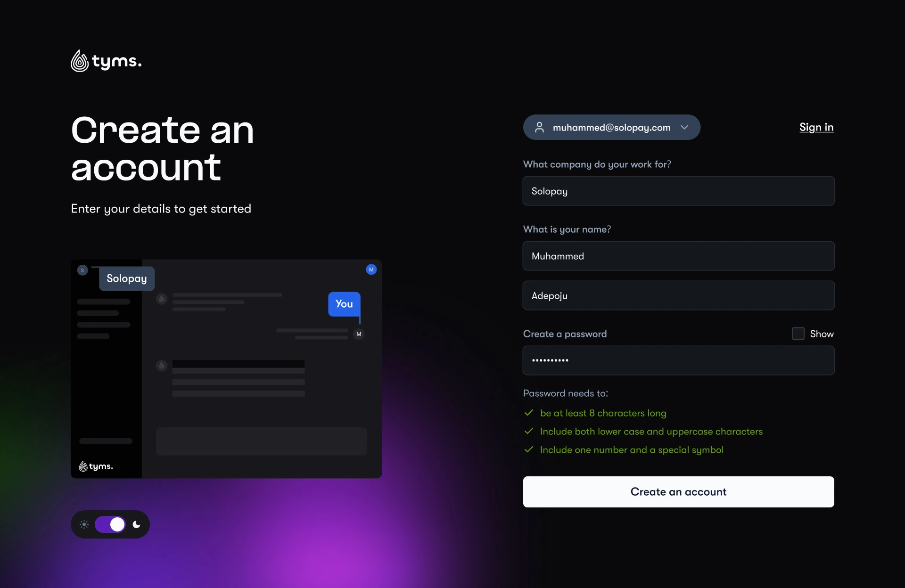This screenshot has width=905, height=588.
Task: Click the user icon in email pill
Action: tap(540, 127)
